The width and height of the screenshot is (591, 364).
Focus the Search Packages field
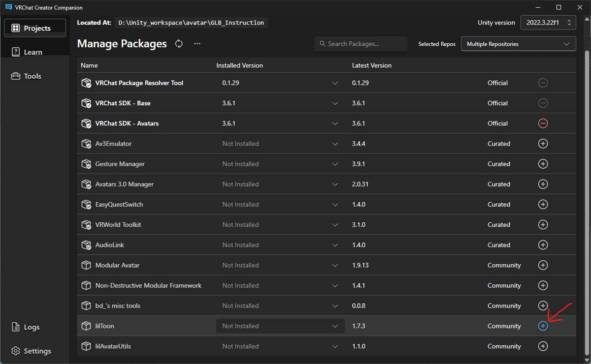click(x=361, y=44)
